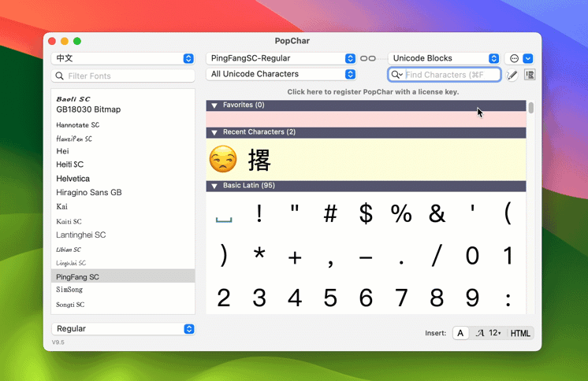Collapse the Basic Latin section triangle
This screenshot has height=381, width=588.
tap(214, 186)
